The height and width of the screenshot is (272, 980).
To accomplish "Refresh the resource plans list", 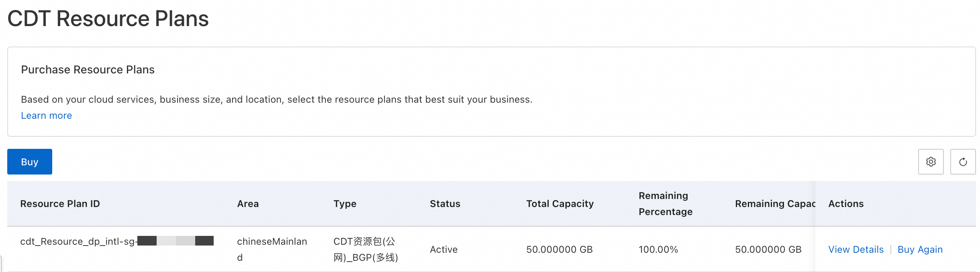I will click(x=963, y=162).
